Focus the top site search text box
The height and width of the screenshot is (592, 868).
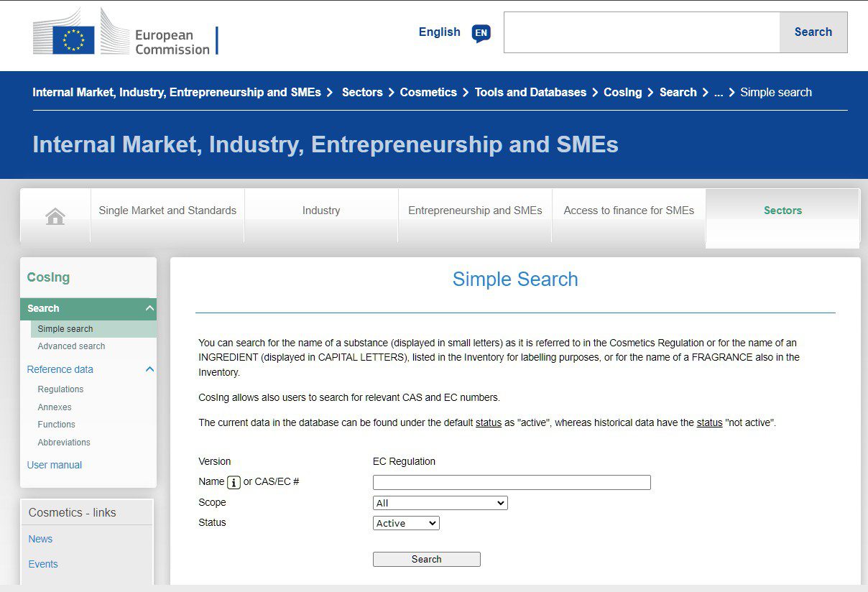pyautogui.click(x=642, y=32)
